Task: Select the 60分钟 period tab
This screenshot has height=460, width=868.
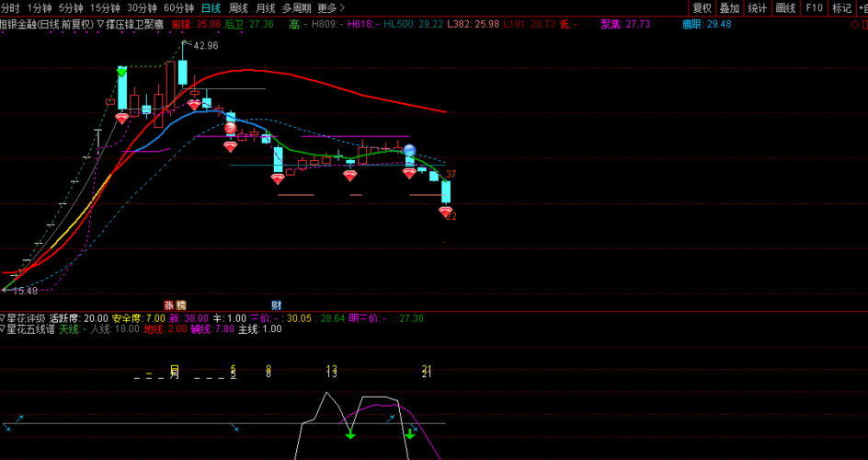Action: pos(178,8)
